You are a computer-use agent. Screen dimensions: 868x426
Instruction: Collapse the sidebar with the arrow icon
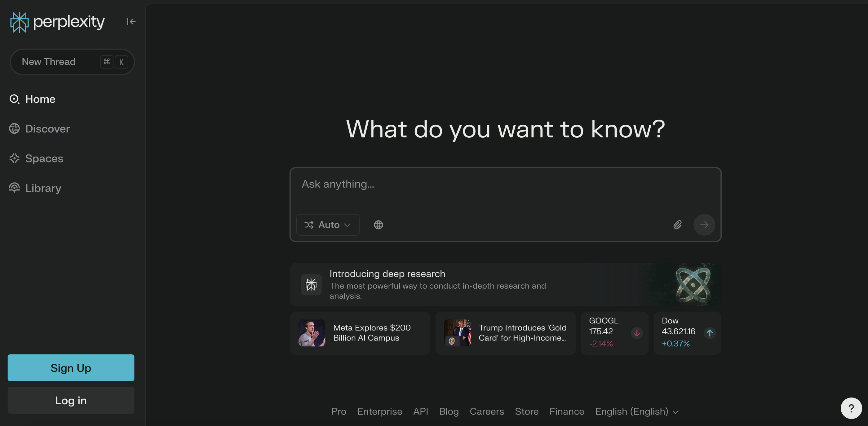131,22
